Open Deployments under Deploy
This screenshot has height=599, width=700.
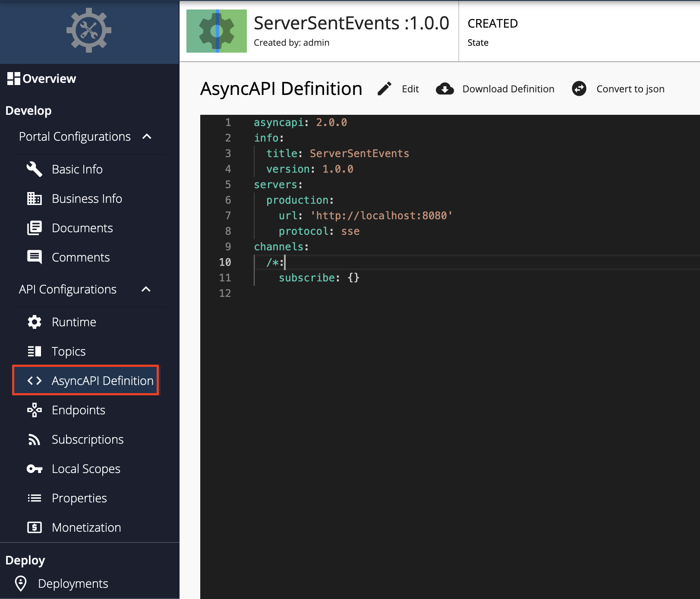[73, 583]
